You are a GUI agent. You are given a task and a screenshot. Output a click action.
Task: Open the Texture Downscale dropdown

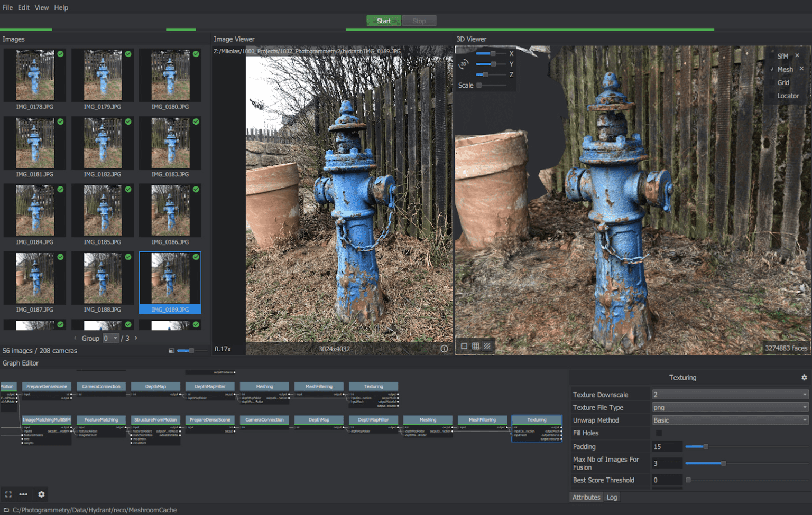pyautogui.click(x=730, y=394)
